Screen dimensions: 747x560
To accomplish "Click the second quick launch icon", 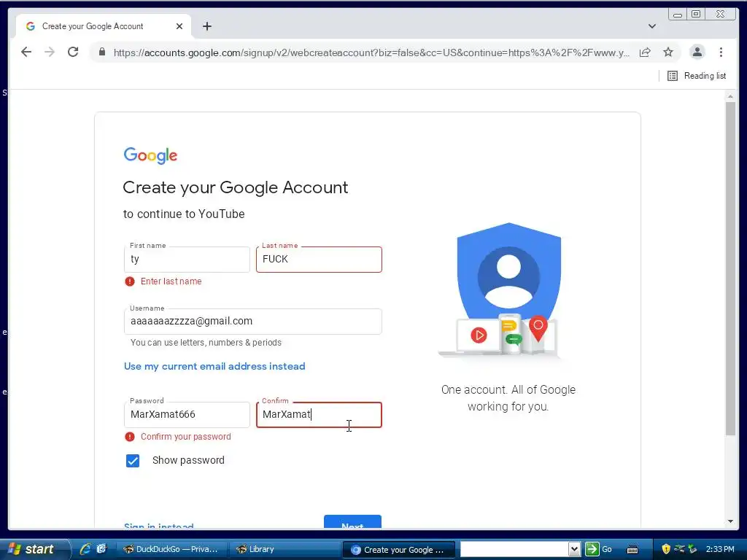I will click(x=101, y=549).
